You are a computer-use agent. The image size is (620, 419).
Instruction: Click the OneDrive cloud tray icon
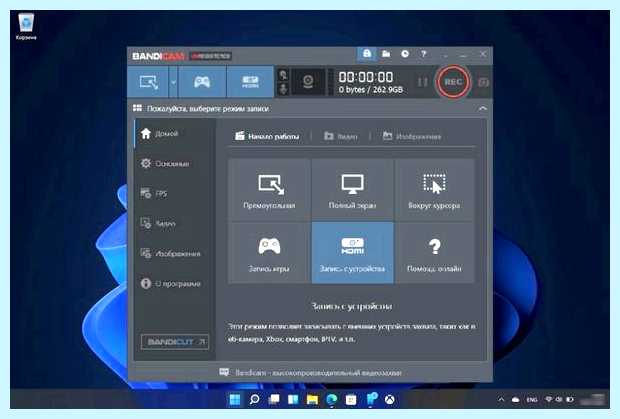pyautogui.click(x=515, y=400)
